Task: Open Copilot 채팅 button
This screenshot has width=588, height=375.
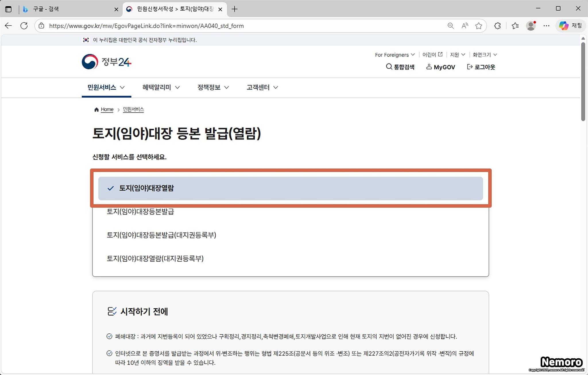Action: click(570, 26)
